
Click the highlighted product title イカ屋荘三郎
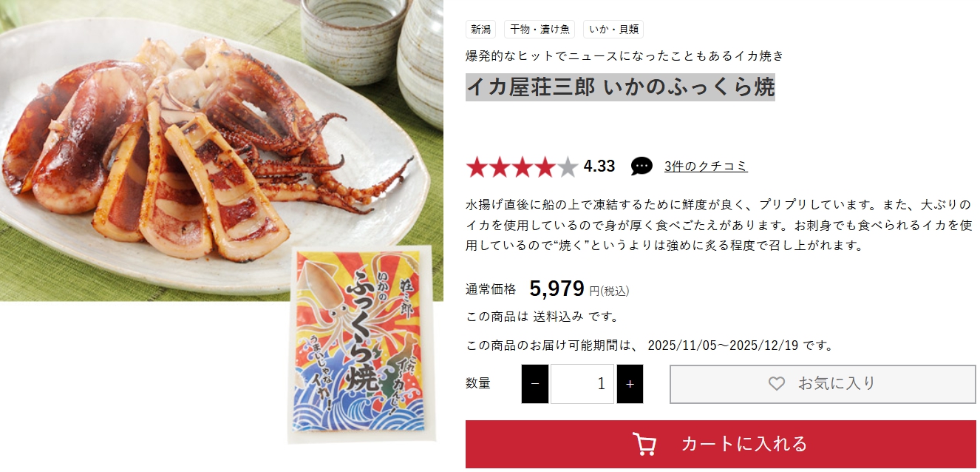(x=531, y=87)
